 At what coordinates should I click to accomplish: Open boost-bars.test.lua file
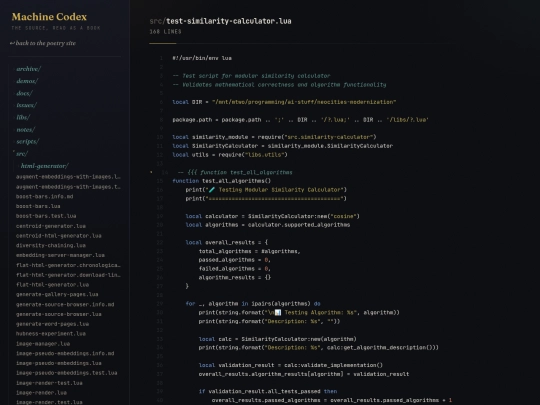point(46,216)
